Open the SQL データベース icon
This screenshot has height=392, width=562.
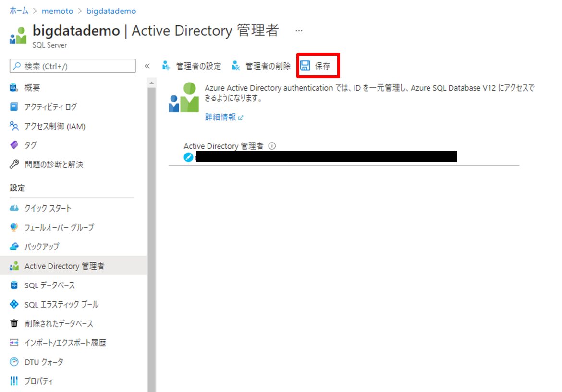click(14, 285)
